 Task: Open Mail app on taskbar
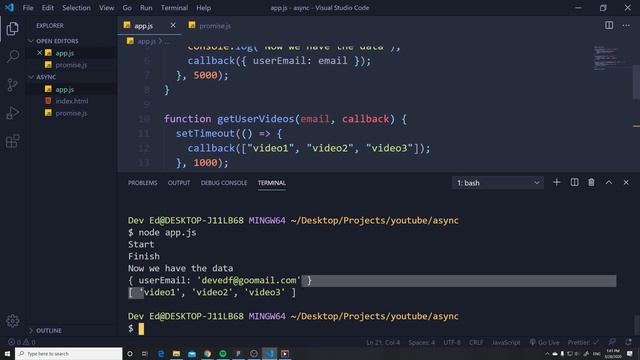click(192, 353)
